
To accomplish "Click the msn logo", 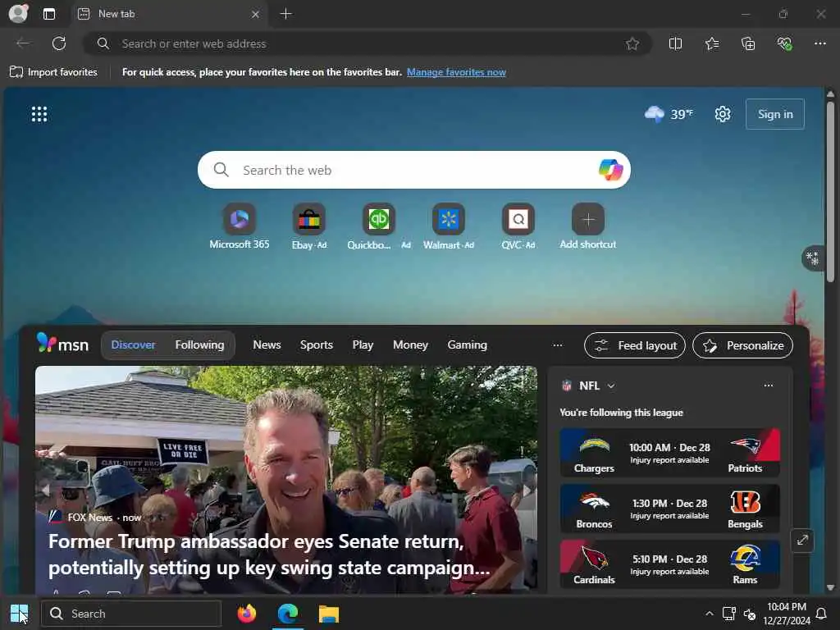I will click(x=62, y=344).
